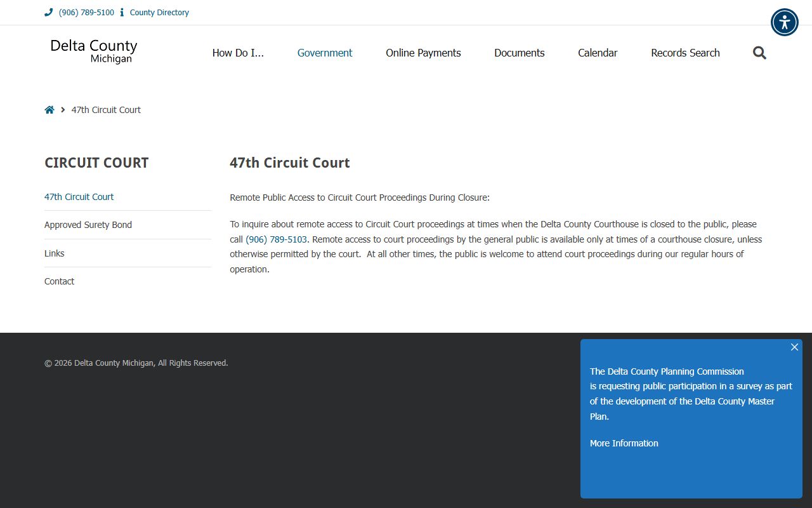Screen dimensions: 812x508
Task: Open the accessibility options icon
Action: [785, 22]
